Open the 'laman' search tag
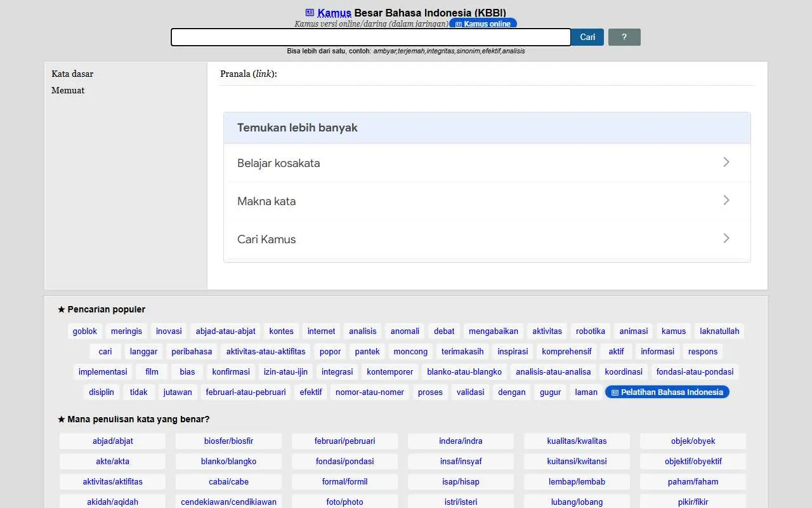Screen dimensions: 812x508 [586, 392]
